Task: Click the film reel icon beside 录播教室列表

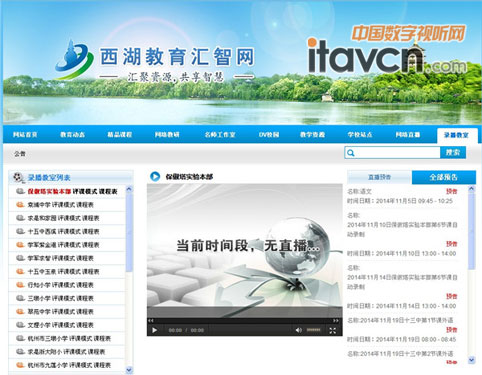Action: point(18,177)
